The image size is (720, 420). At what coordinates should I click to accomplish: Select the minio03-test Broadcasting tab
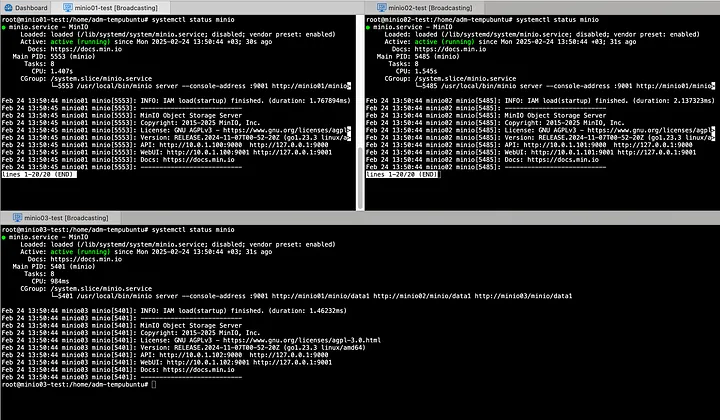point(61,218)
